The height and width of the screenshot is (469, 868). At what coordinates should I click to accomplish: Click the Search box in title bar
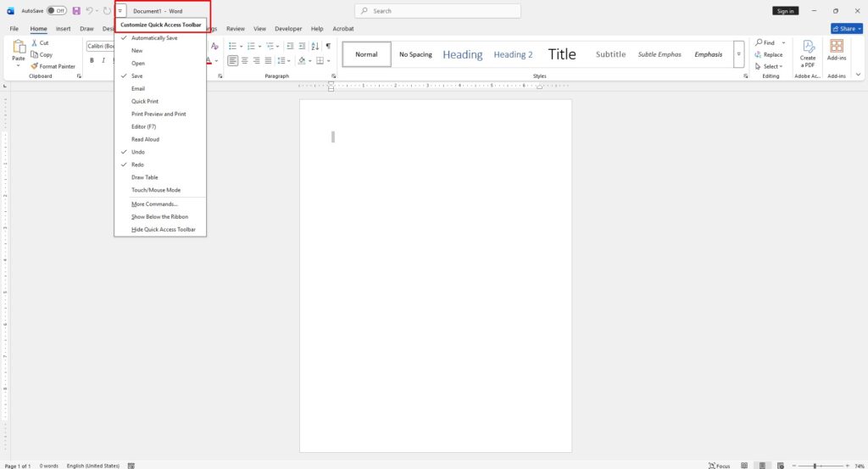(x=437, y=10)
